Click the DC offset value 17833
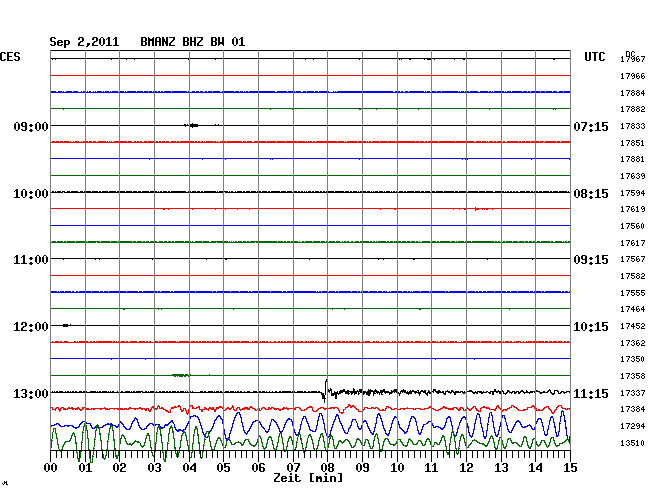Viewport: 650px width, 494px height. click(633, 126)
